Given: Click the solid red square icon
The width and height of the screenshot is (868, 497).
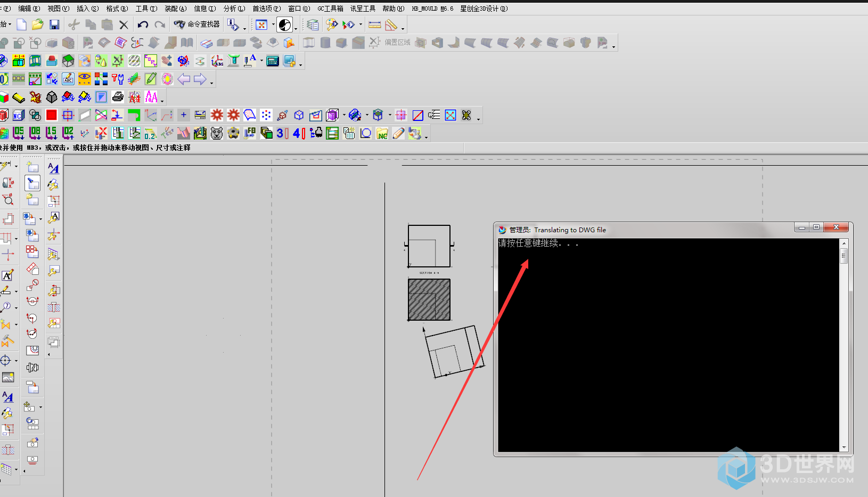Looking at the screenshot, I should tap(51, 115).
